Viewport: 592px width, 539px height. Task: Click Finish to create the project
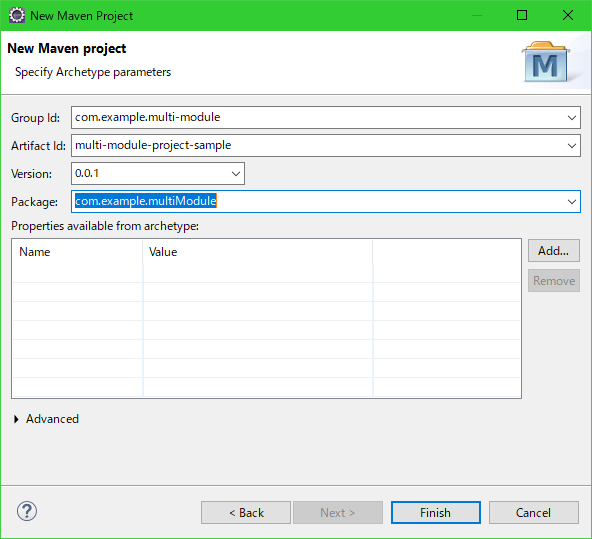coord(436,513)
